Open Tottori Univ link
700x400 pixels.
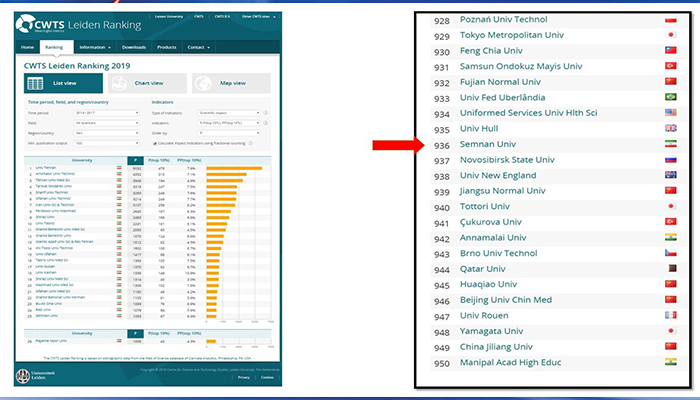tap(484, 206)
